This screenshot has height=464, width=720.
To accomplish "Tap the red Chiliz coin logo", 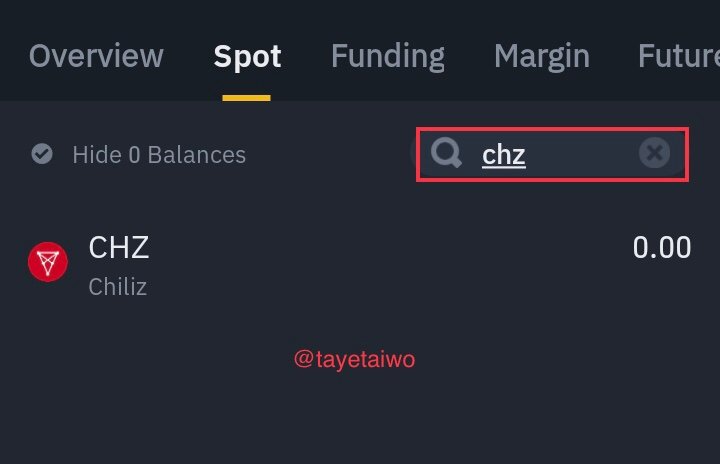I will tap(48, 262).
